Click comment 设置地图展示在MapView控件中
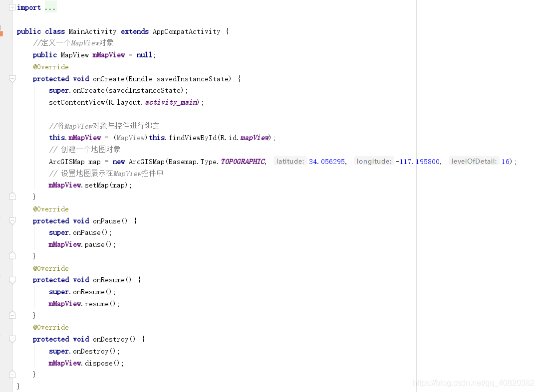The image size is (539, 392). [106, 174]
